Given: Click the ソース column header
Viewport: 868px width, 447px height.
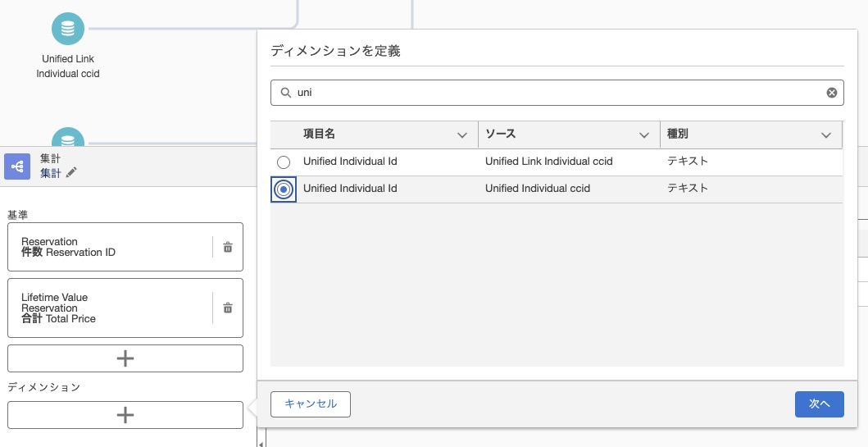Looking at the screenshot, I should (x=569, y=134).
